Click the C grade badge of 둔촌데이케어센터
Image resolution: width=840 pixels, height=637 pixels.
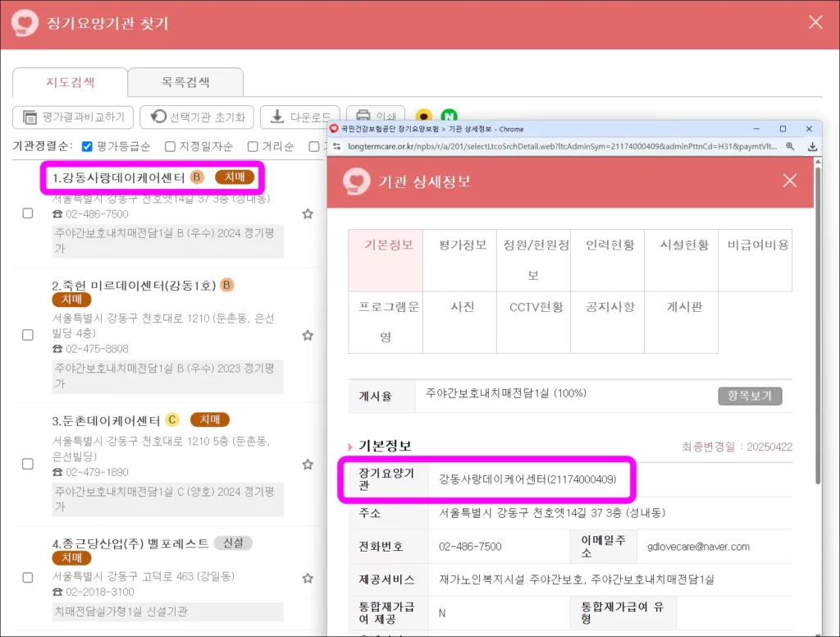click(172, 419)
